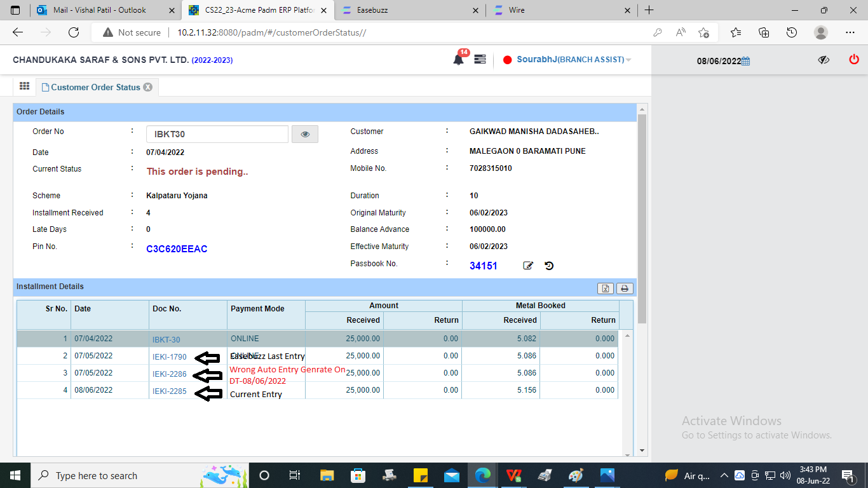Open document link IEKI-2285

pyautogui.click(x=170, y=391)
